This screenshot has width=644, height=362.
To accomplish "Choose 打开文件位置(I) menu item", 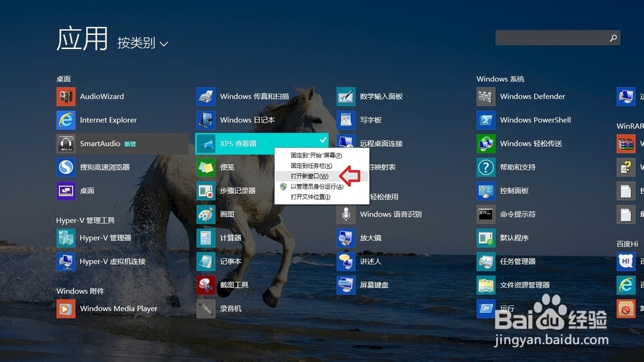I will tap(321, 197).
